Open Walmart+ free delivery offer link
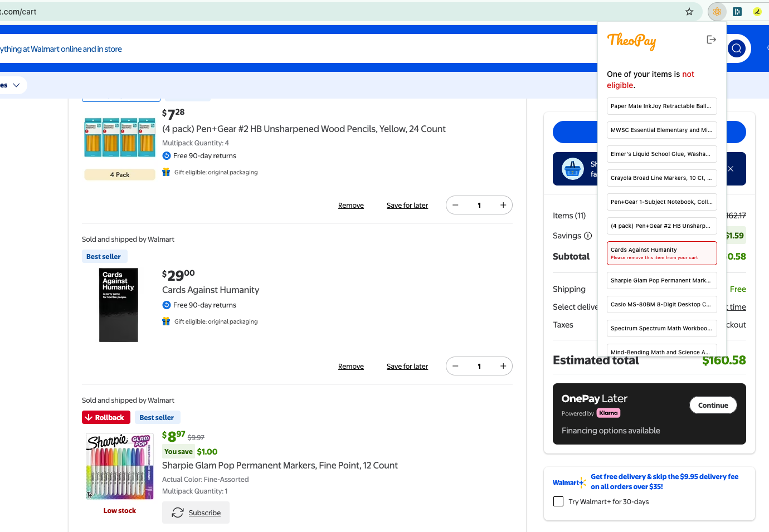Image resolution: width=769 pixels, height=532 pixels. coord(664,481)
